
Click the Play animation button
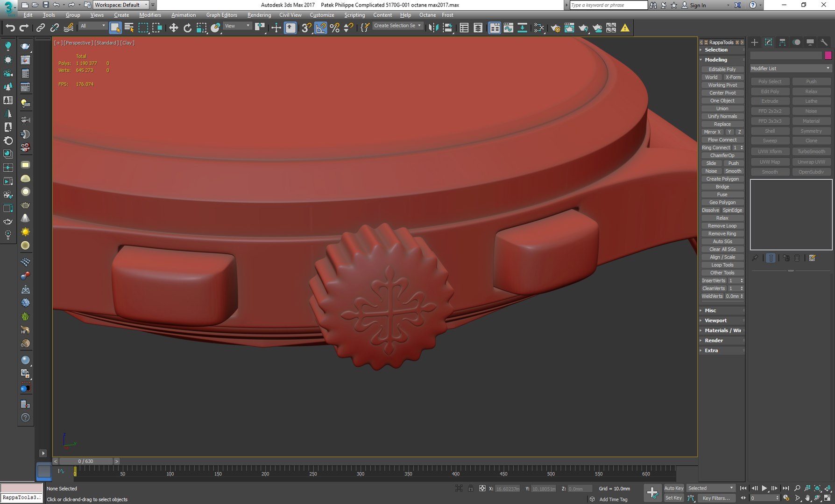tap(764, 488)
